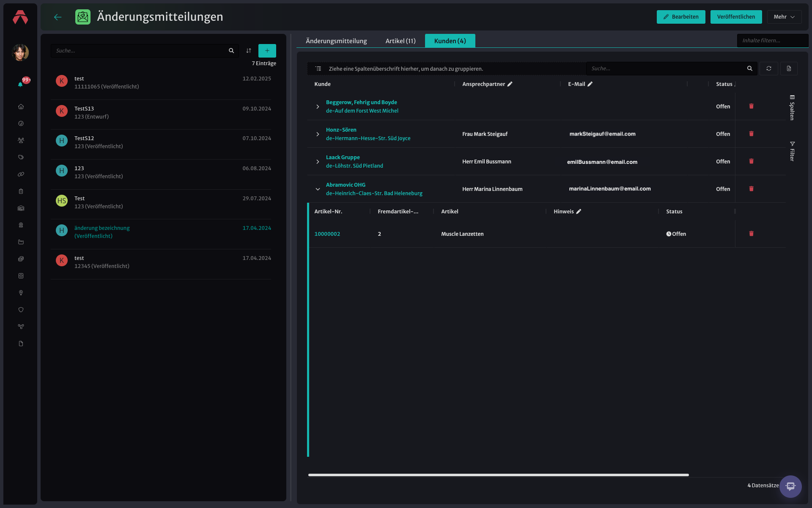Switch to the Artikel (11) tab
Image resolution: width=812 pixels, height=508 pixels.
click(401, 41)
